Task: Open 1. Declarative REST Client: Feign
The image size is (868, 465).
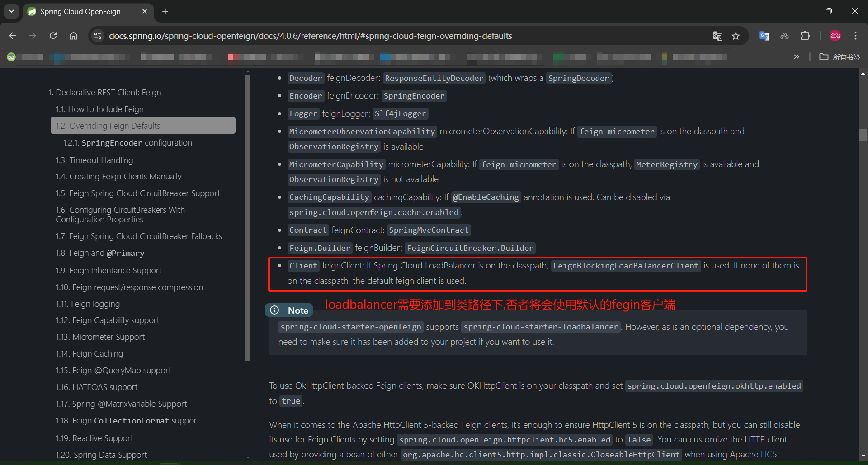Action: pyautogui.click(x=105, y=92)
